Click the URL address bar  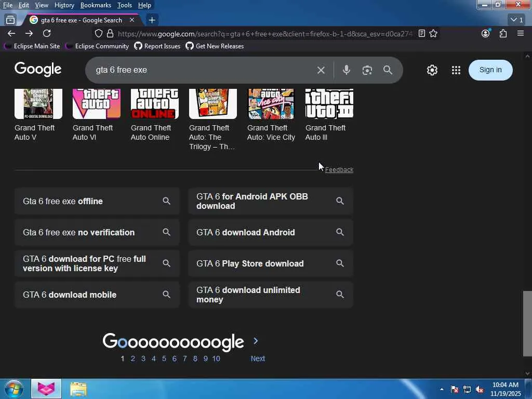[x=264, y=34]
